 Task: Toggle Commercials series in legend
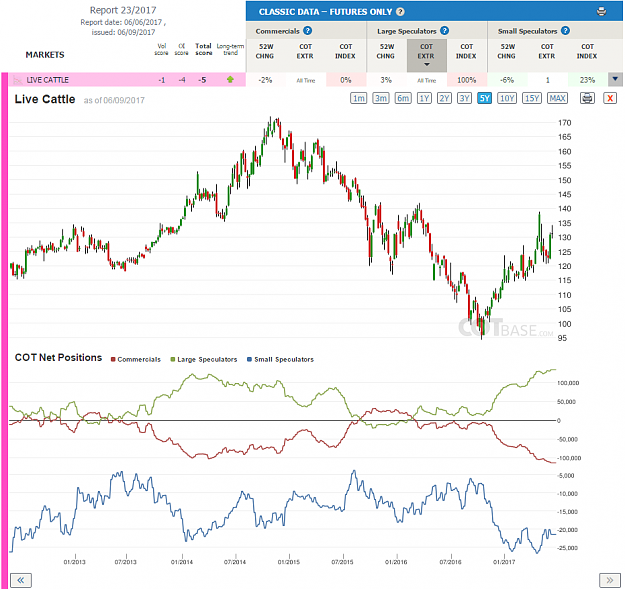tap(136, 359)
